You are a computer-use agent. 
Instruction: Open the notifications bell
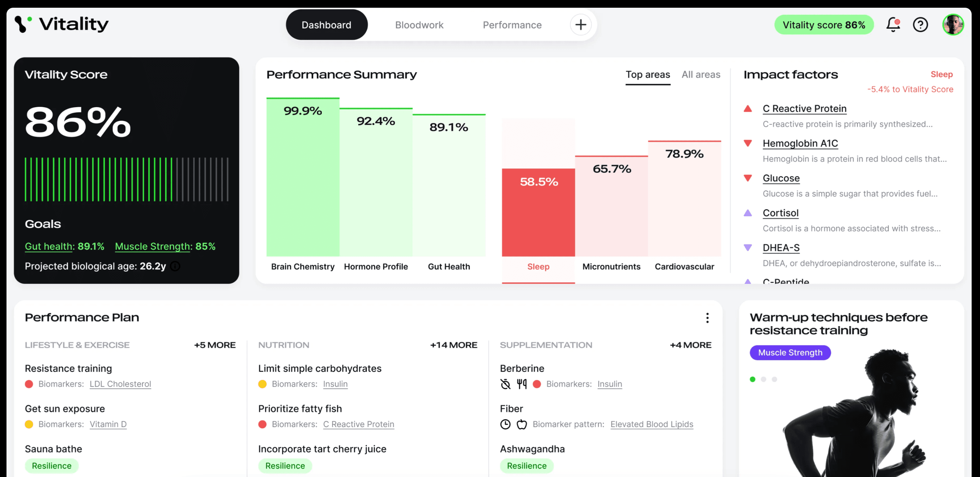coord(893,25)
